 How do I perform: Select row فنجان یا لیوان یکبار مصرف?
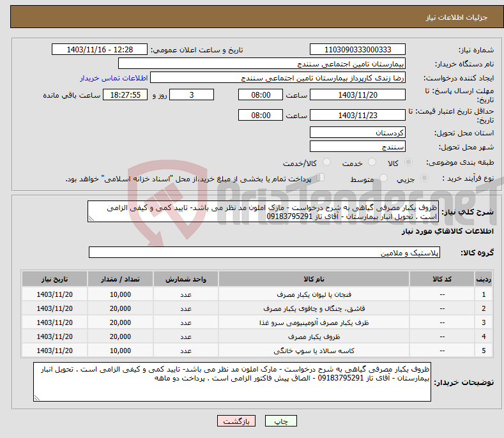tap(257, 294)
